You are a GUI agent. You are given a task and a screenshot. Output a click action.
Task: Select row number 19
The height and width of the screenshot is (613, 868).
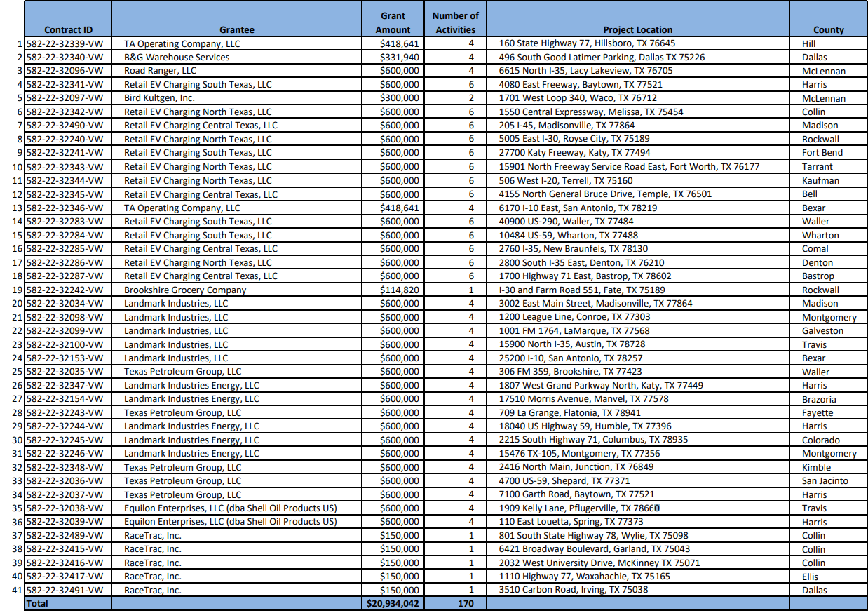(x=18, y=290)
